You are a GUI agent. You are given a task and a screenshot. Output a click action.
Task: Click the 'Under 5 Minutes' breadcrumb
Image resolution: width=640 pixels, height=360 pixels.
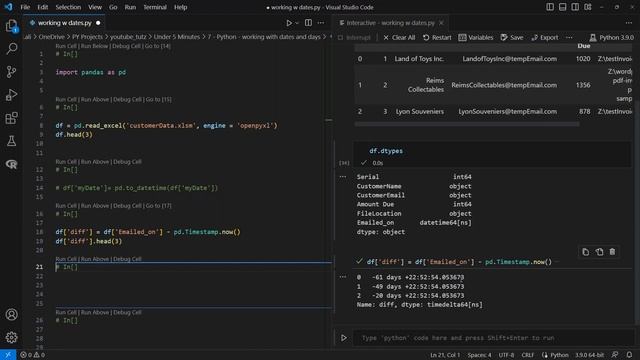[x=177, y=37]
